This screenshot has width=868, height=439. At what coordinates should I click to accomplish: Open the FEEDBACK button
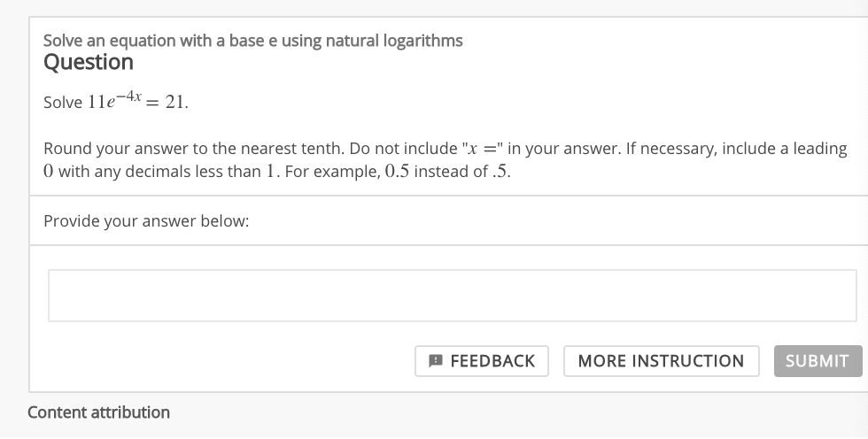(x=481, y=361)
